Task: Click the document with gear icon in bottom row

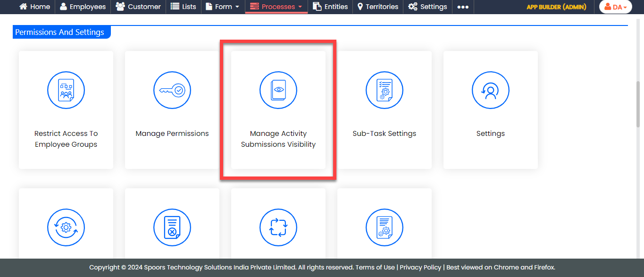Action: pyautogui.click(x=385, y=227)
